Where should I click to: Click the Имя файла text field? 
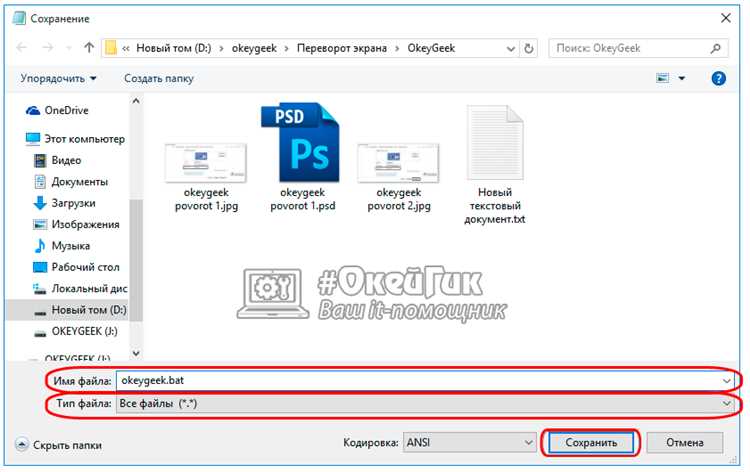[420, 380]
